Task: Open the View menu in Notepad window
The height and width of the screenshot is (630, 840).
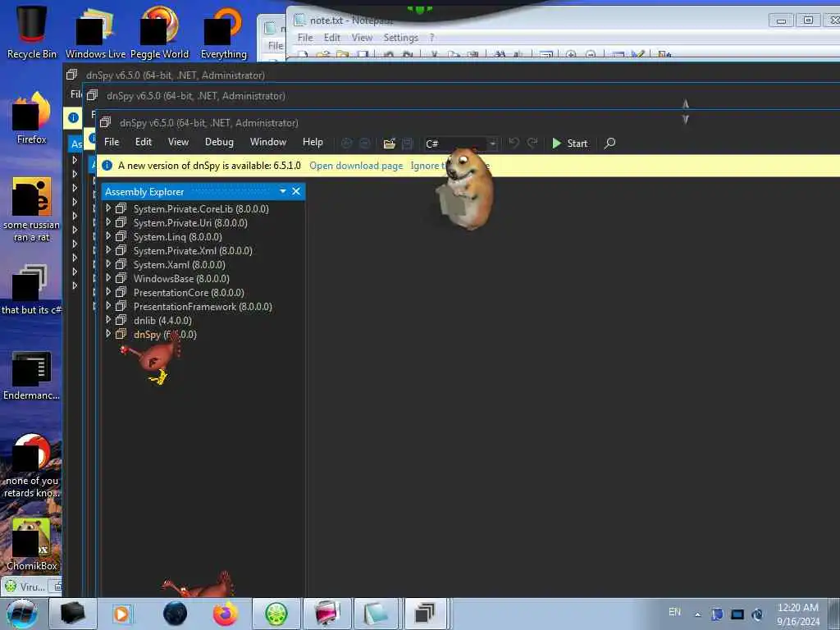Action: tap(362, 38)
